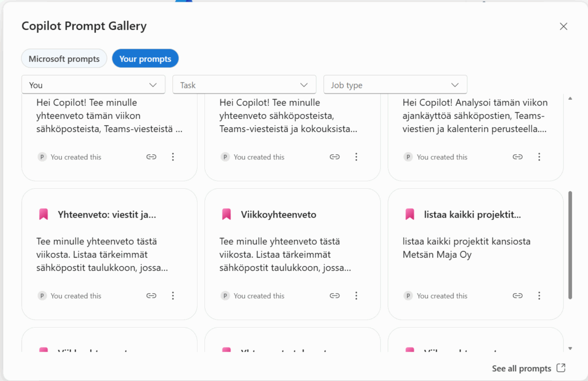Screen dimensions: 588x381
Task: Click 'You created this' on 'yhteenveto tämän viikon sähköposteista' card
Action: [x=76, y=157]
